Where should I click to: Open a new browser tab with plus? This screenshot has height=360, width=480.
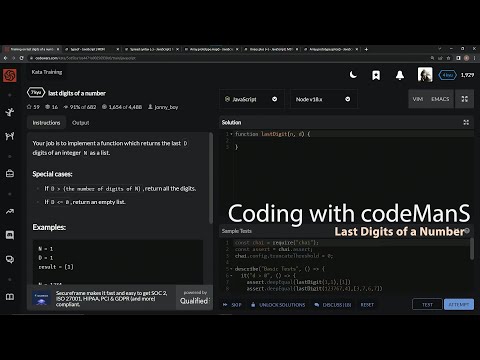[x=366, y=49]
